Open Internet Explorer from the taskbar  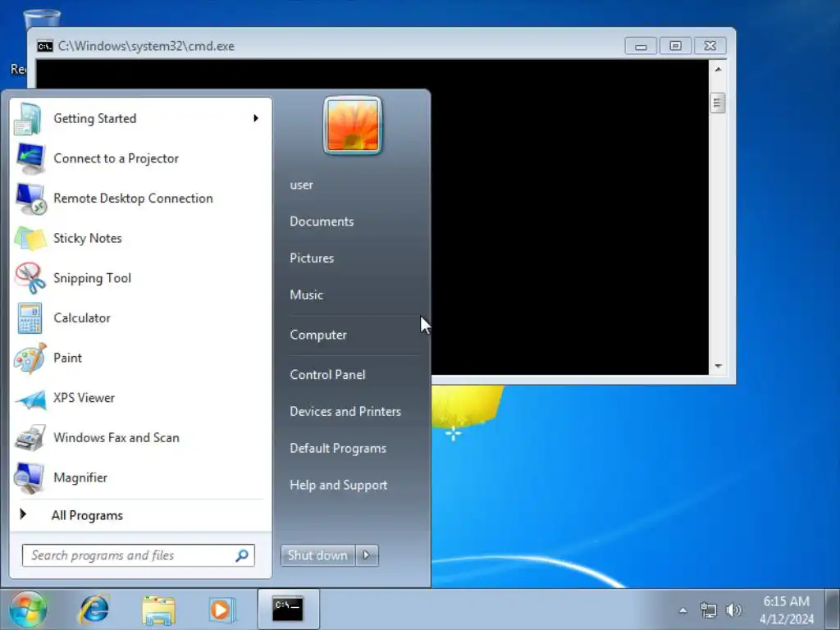(94, 609)
